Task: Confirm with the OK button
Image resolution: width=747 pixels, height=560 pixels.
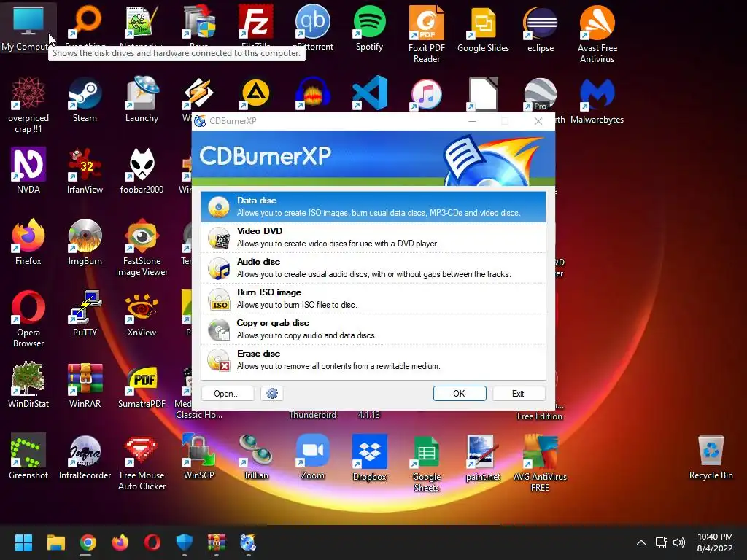Action: [460, 393]
